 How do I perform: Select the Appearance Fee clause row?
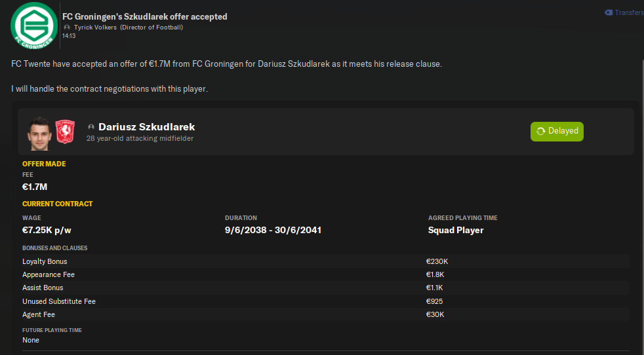coord(325,274)
